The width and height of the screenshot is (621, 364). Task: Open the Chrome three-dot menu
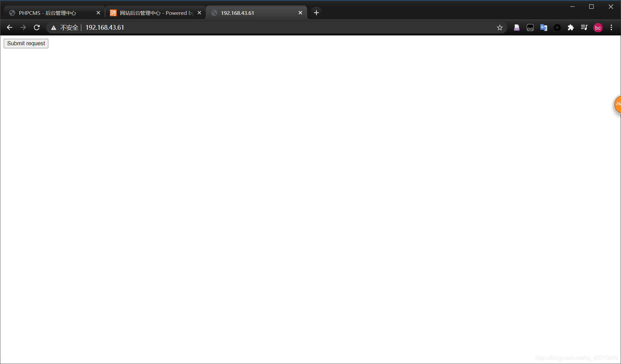611,28
